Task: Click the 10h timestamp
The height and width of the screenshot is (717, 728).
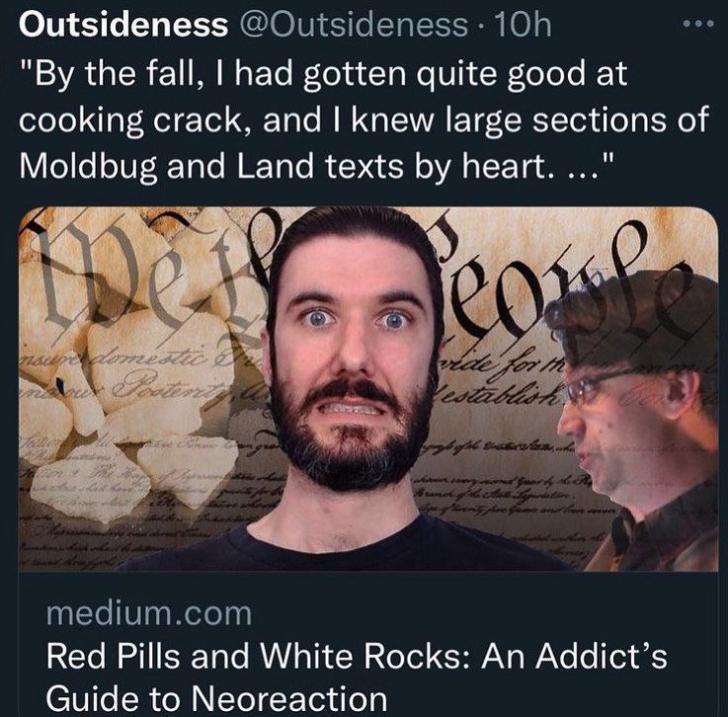Action: pyautogui.click(x=524, y=25)
